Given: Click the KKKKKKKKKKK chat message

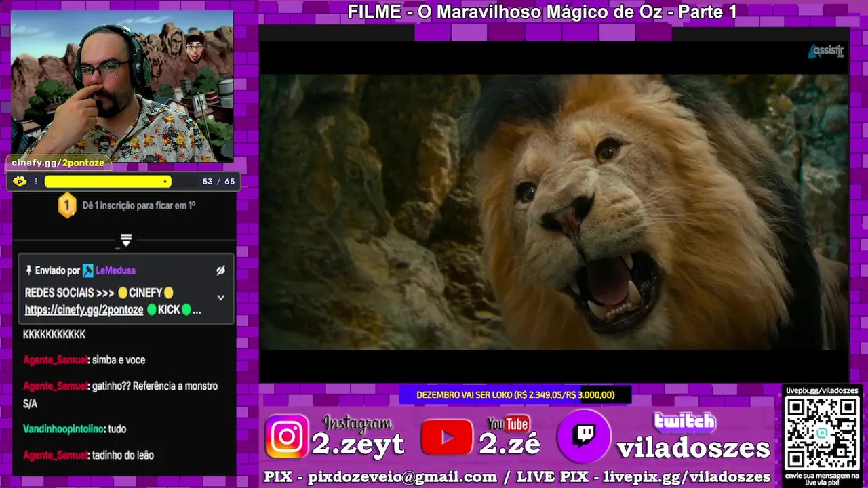Looking at the screenshot, I should (54, 335).
